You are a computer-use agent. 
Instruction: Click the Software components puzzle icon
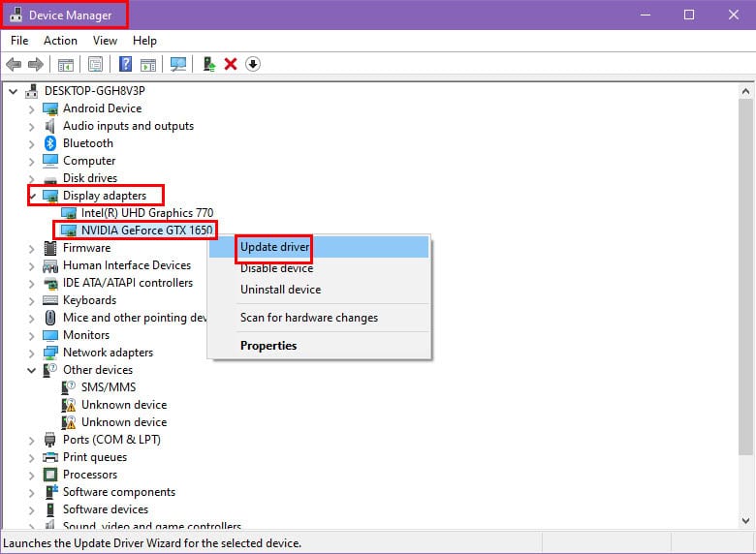tap(50, 492)
